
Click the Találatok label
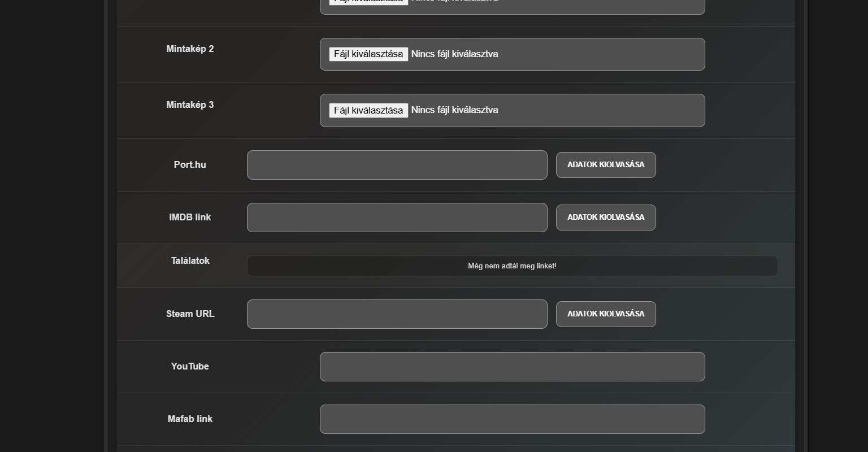[x=190, y=261]
